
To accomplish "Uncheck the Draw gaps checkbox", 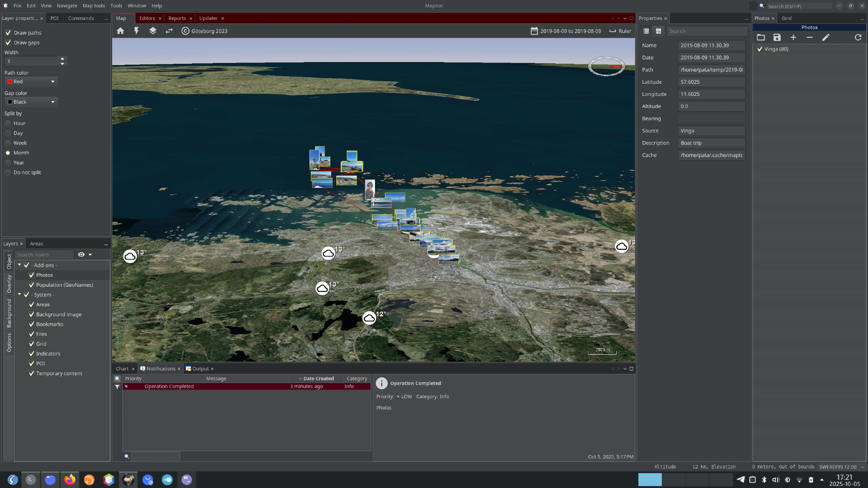I will coord(8,43).
